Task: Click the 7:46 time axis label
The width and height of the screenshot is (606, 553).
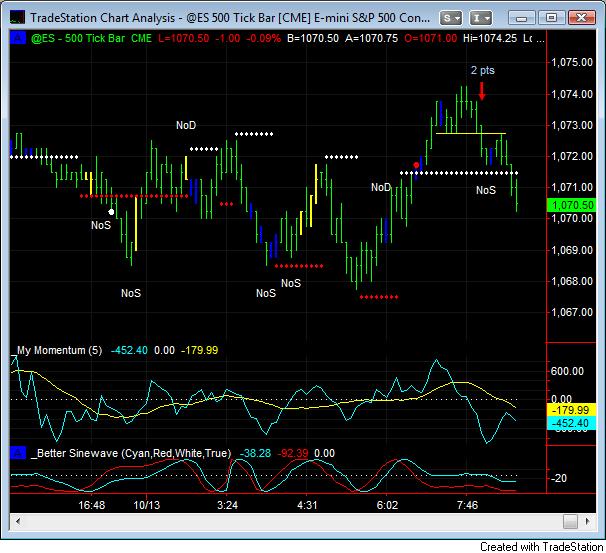Action: pos(467,505)
